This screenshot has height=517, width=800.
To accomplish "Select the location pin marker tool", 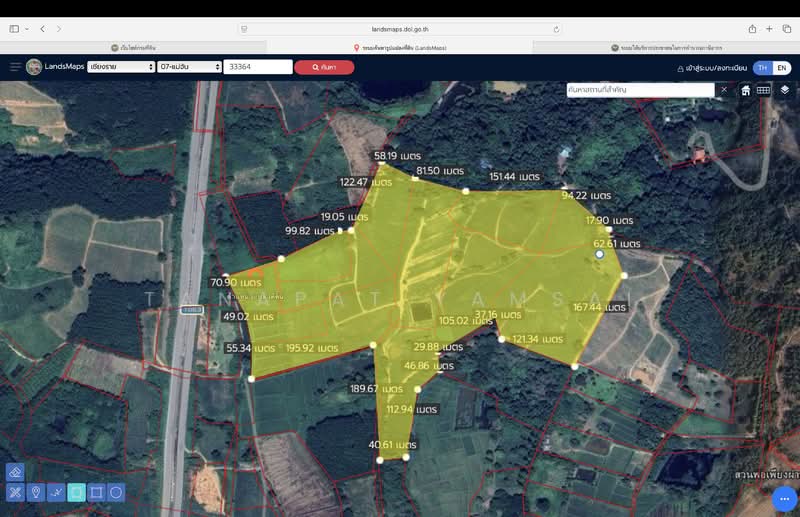I will [35, 492].
